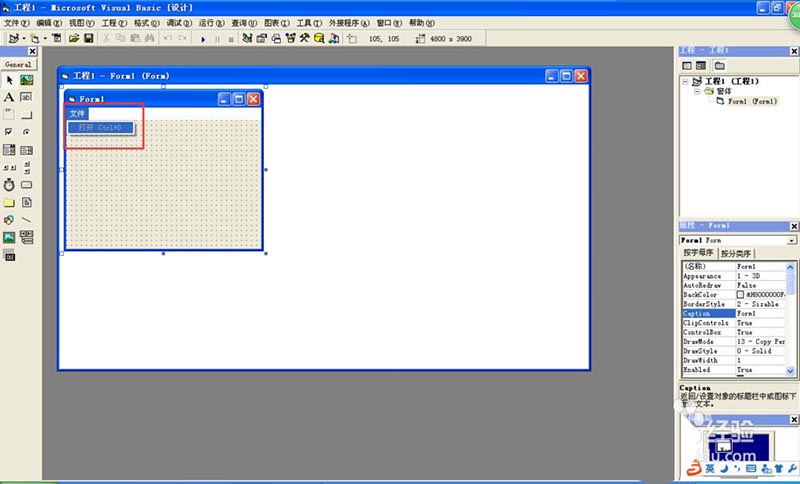Close the toolbox panel
Image resolution: width=800 pixels, height=484 pixels.
point(32,52)
